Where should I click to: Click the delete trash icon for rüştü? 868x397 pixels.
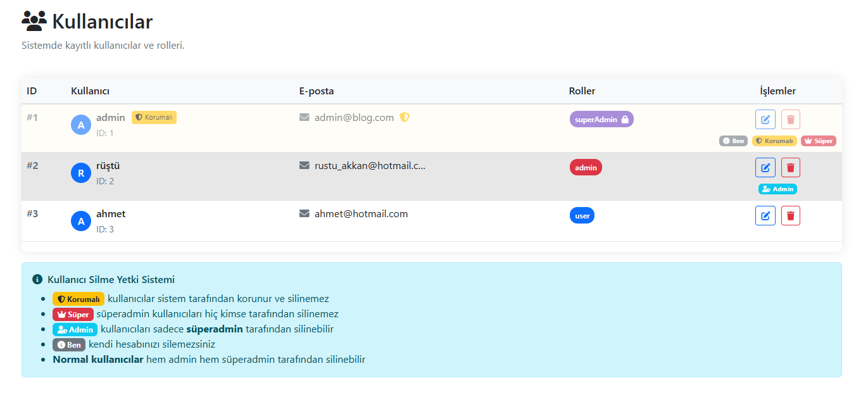(790, 168)
